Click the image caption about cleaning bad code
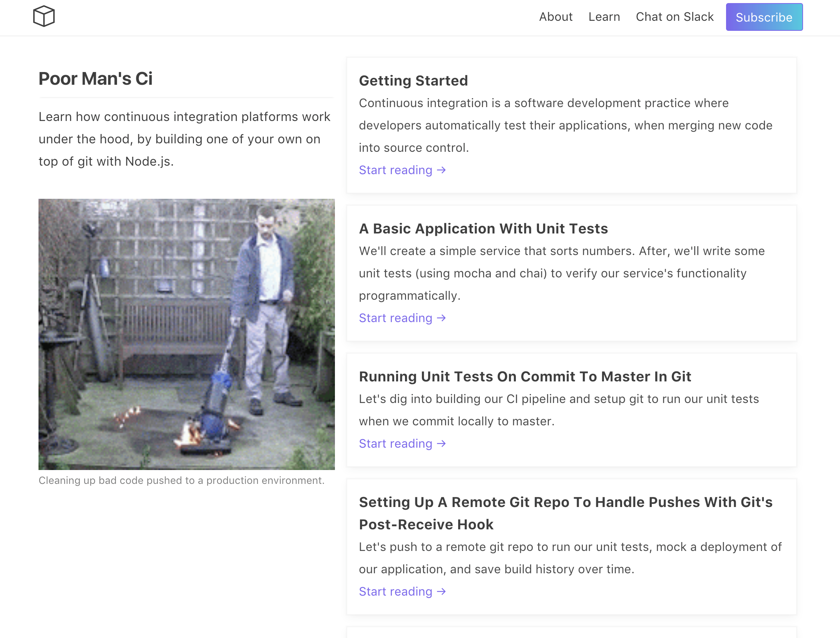Viewport: 840px width, 638px height. 181,480
